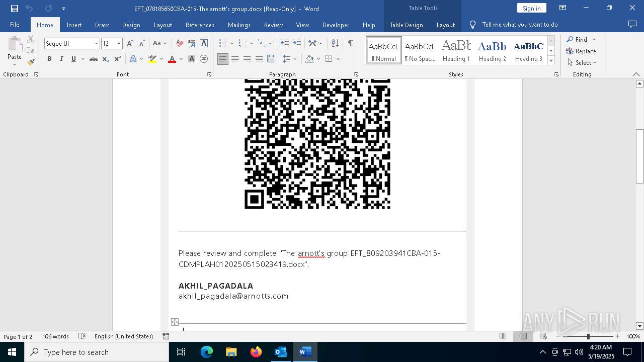Apply the Heading 1 style
Viewport: 644px width, 362px height.
coord(456,51)
